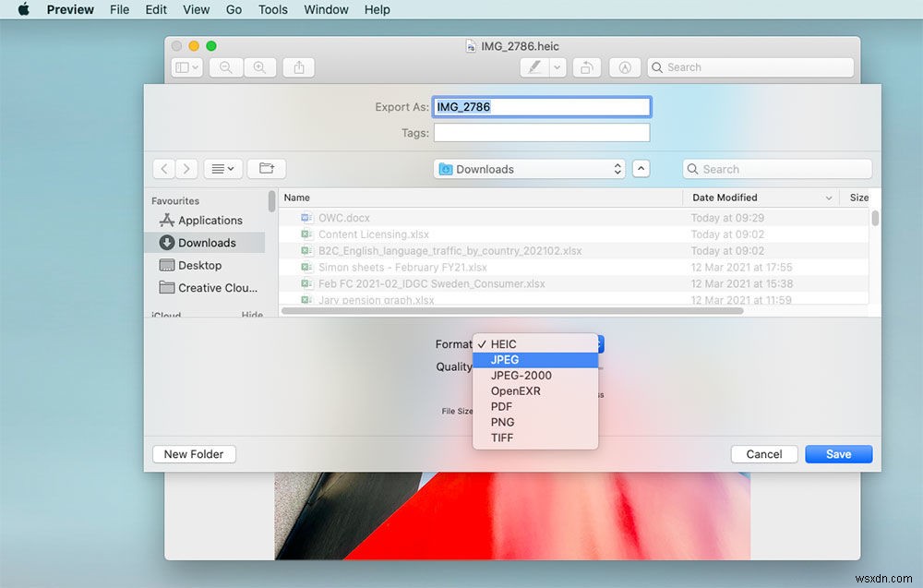Click the rotate icon in the toolbar
This screenshot has height=588, width=923.
point(587,66)
